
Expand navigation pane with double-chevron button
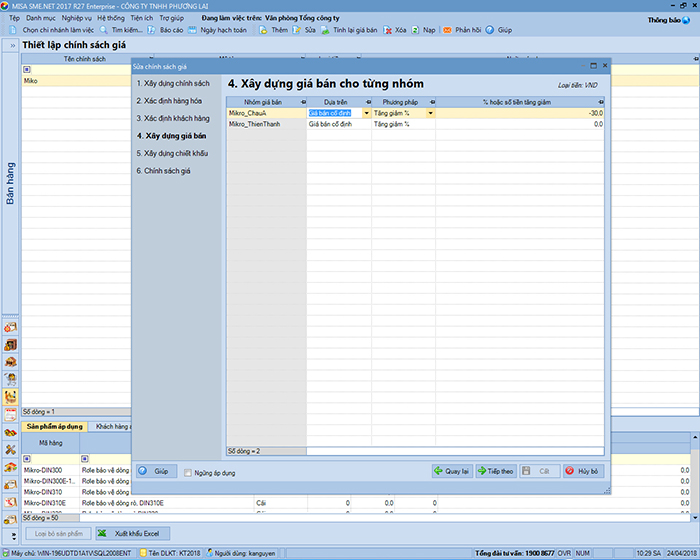click(12, 46)
